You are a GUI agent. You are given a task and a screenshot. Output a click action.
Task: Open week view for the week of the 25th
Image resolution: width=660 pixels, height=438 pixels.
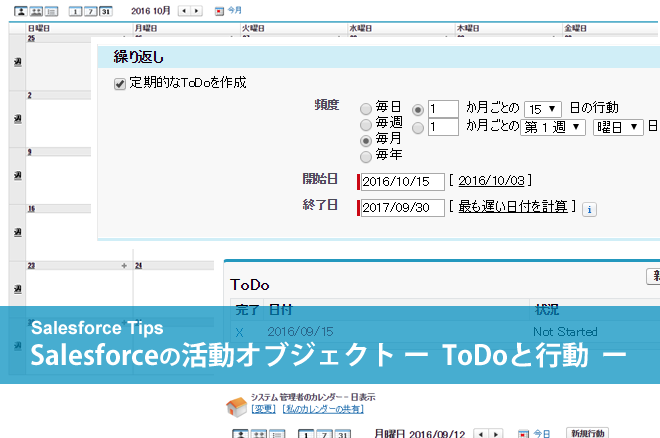point(17,62)
